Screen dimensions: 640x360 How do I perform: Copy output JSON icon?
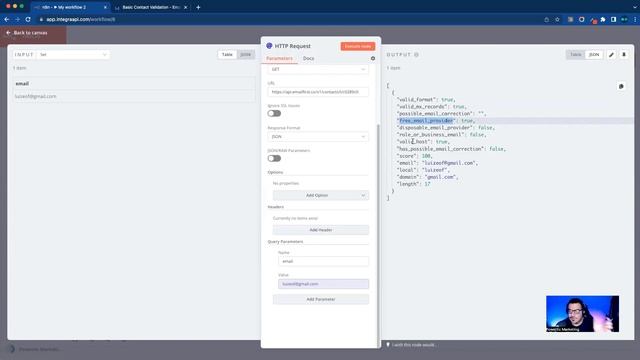coord(621,86)
